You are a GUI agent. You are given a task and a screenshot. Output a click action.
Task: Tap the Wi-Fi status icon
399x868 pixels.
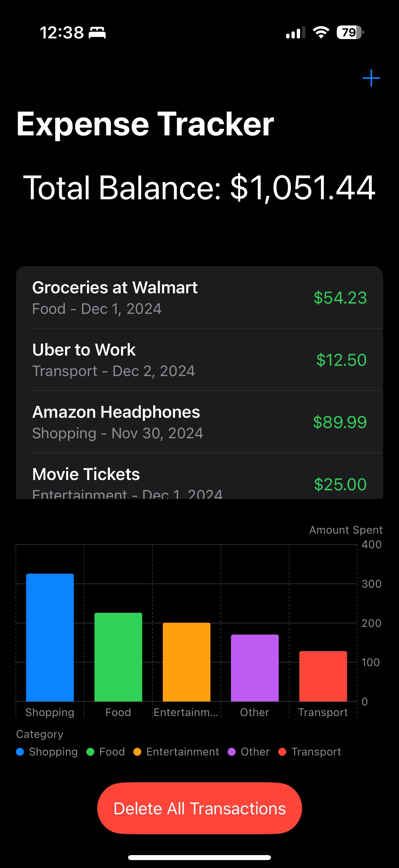(321, 32)
